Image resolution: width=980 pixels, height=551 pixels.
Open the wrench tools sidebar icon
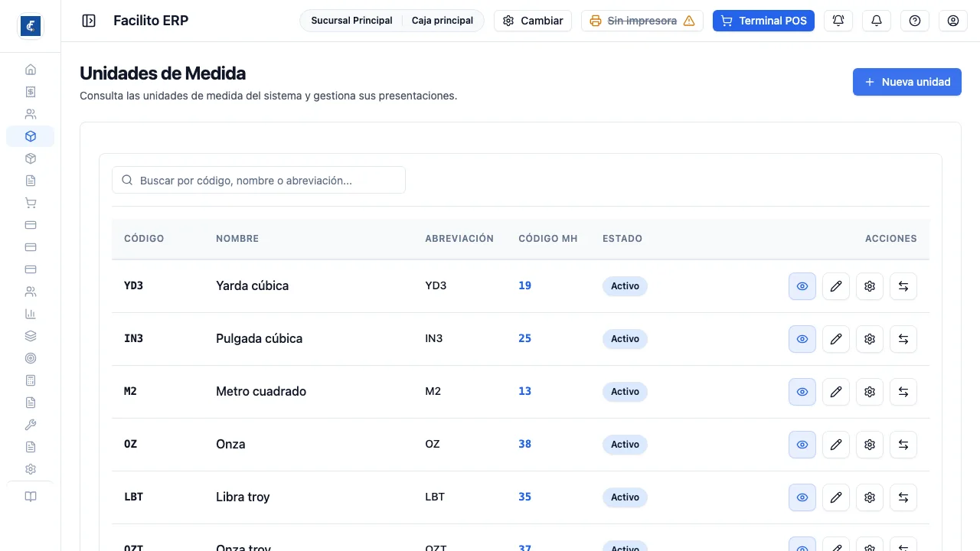[x=31, y=425]
